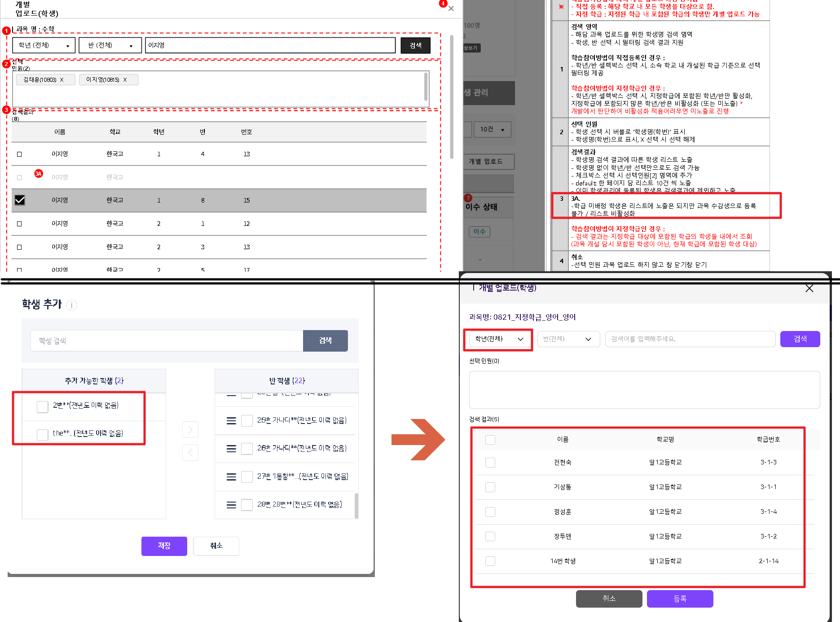This screenshot has height=622, width=840.
Task: Expand the 반(전체) dropdown in purple dialog
Action: 568,339
